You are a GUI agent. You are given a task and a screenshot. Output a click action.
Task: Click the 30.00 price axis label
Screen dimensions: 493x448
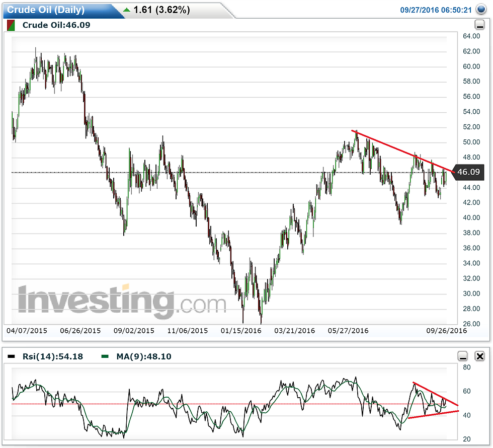(471, 293)
